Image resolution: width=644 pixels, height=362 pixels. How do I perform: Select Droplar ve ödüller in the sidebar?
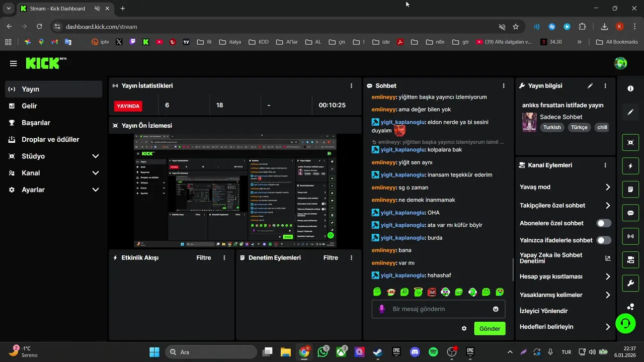click(54, 139)
